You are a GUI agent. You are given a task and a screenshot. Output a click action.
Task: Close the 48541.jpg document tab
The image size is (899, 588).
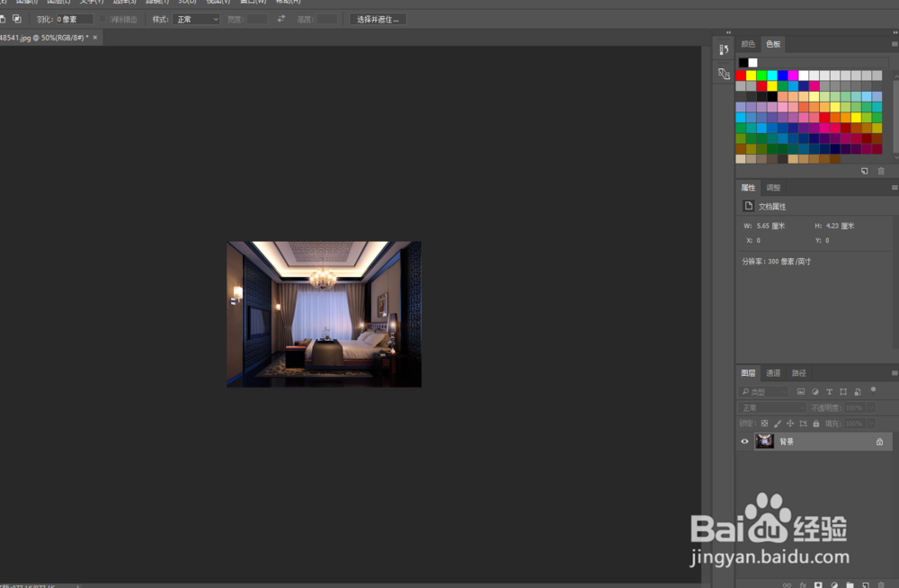95,37
